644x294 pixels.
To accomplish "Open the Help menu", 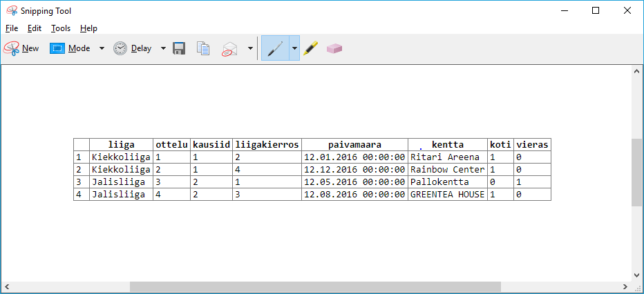I will [88, 28].
